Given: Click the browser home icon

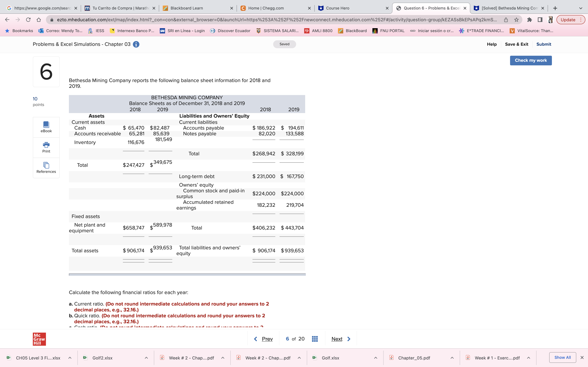Looking at the screenshot, I should coord(39,20).
